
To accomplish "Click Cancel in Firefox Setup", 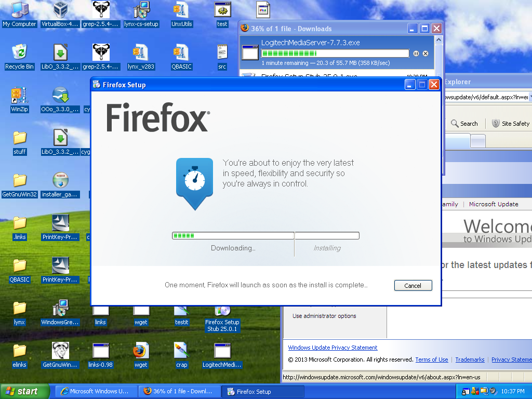I will 413,286.
